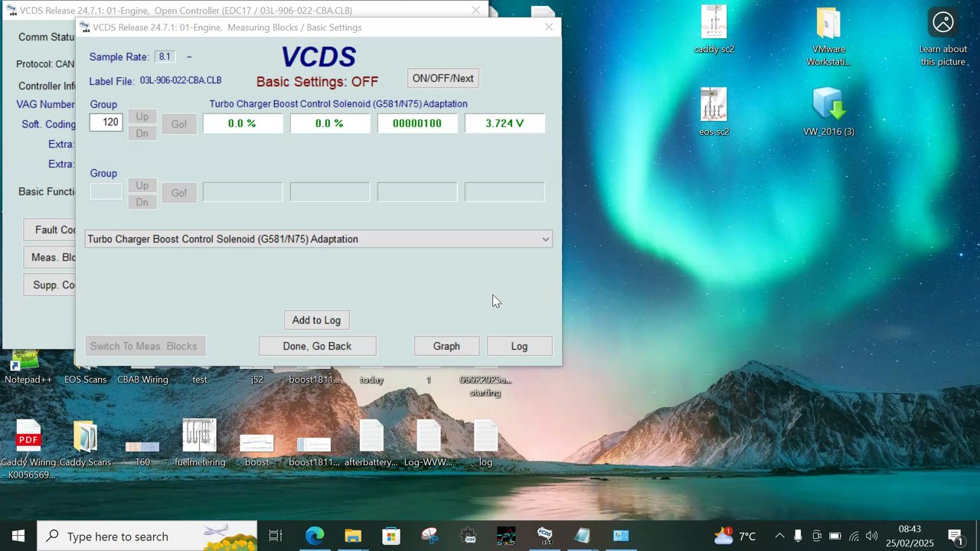Image resolution: width=980 pixels, height=551 pixels.
Task: Click Meas. Blocks button in Open Controller window
Action: tap(51, 257)
